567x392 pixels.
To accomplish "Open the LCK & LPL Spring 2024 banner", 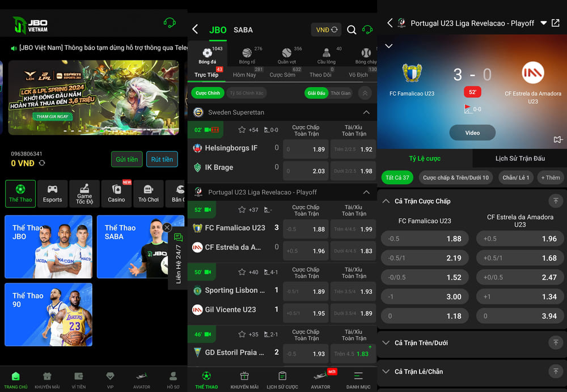I will (x=94, y=98).
